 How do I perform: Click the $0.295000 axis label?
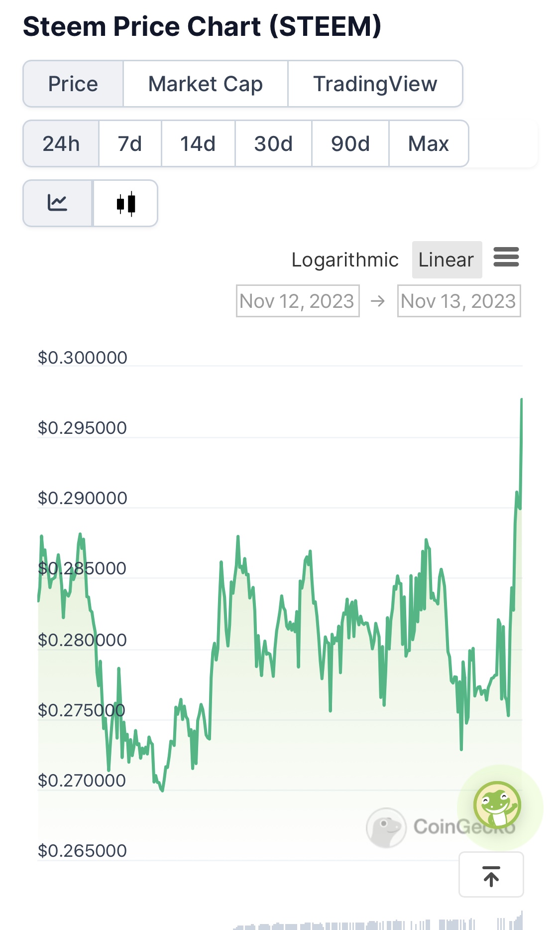pyautogui.click(x=83, y=428)
